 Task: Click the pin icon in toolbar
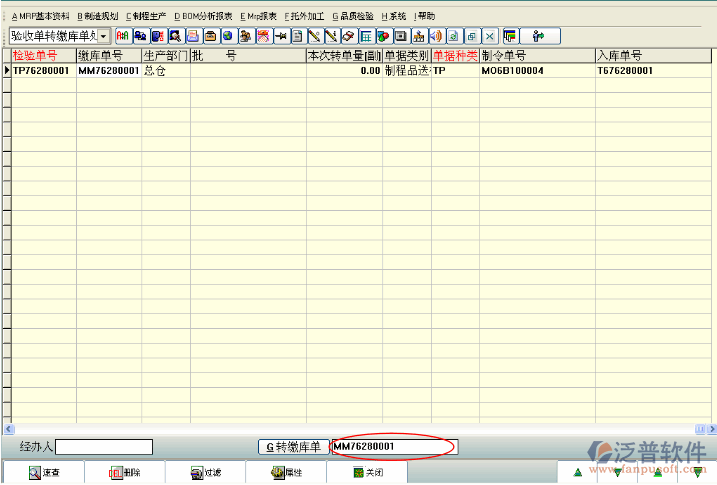click(x=280, y=36)
